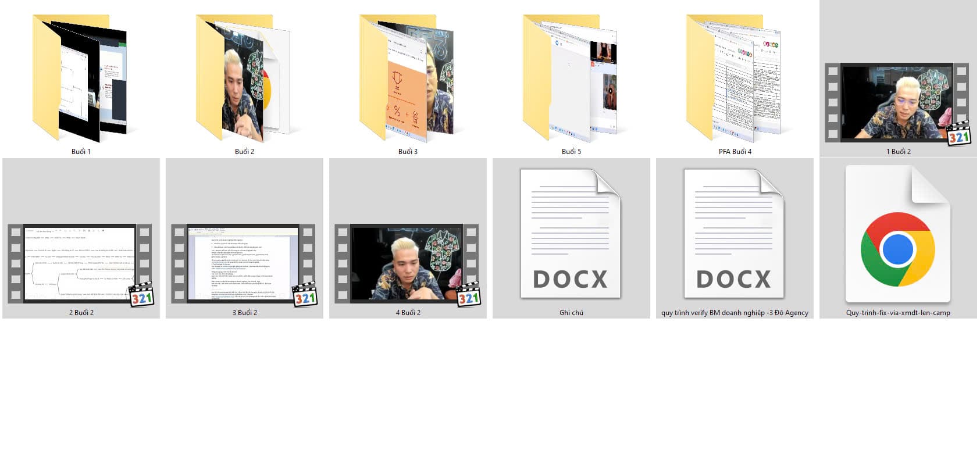
Task: Click the folder name 'PFA Buổi 4'
Action: tap(735, 152)
